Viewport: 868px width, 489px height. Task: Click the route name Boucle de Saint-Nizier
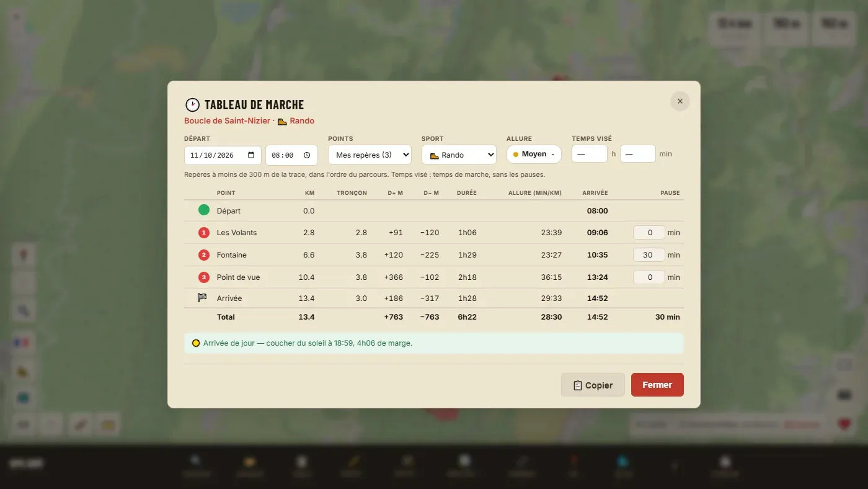(227, 121)
